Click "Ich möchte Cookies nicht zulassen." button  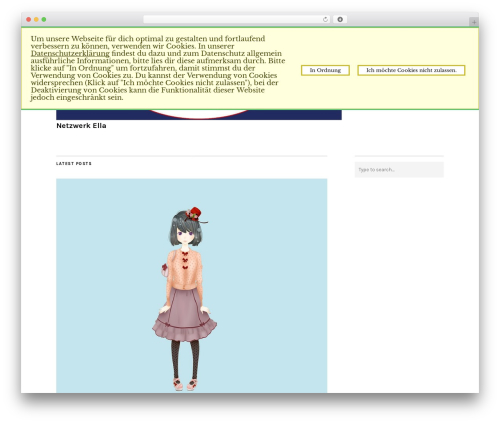tap(411, 70)
